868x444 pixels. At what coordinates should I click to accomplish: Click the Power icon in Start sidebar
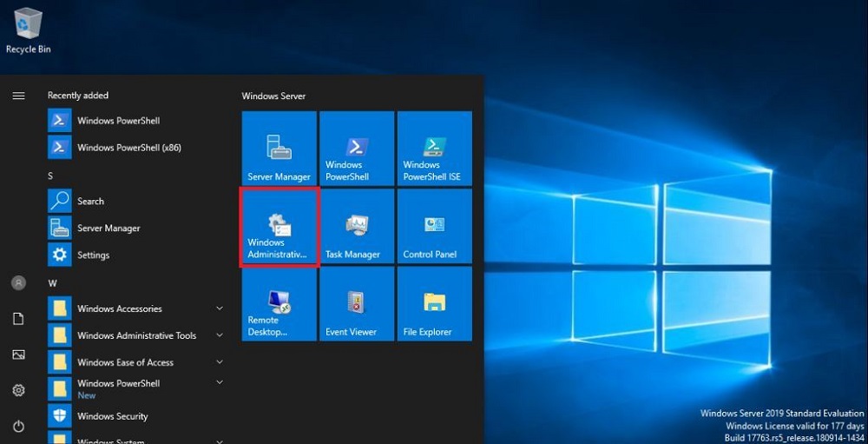(x=18, y=427)
